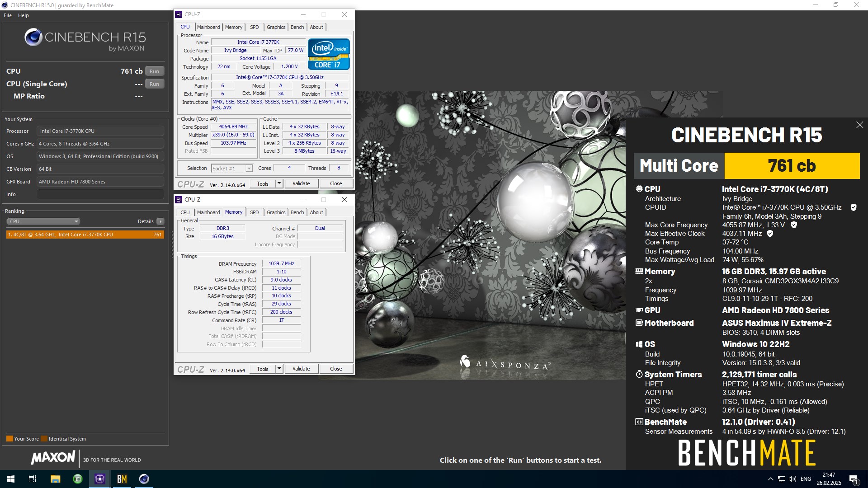The width and height of the screenshot is (868, 488).
Task: Click the Core Speed value field
Action: [233, 127]
